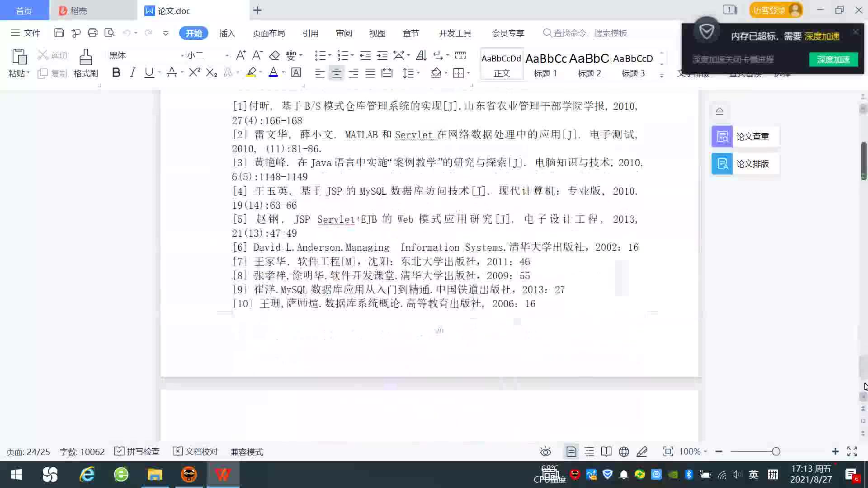
Task: Click the clear formatting eraser icon
Action: tap(274, 55)
